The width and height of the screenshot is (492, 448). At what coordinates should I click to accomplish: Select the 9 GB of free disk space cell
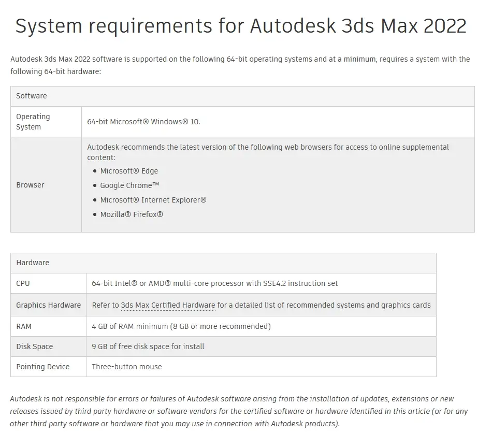tap(261, 346)
